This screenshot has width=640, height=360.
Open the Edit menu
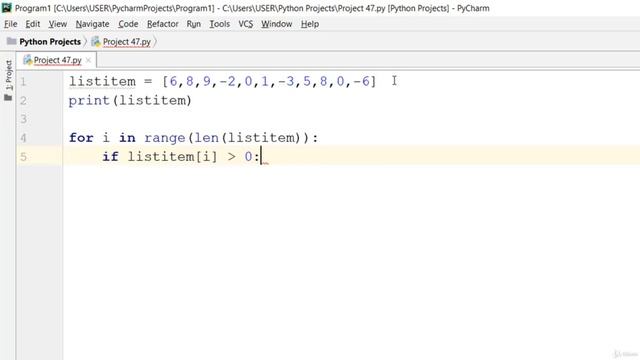[33, 24]
